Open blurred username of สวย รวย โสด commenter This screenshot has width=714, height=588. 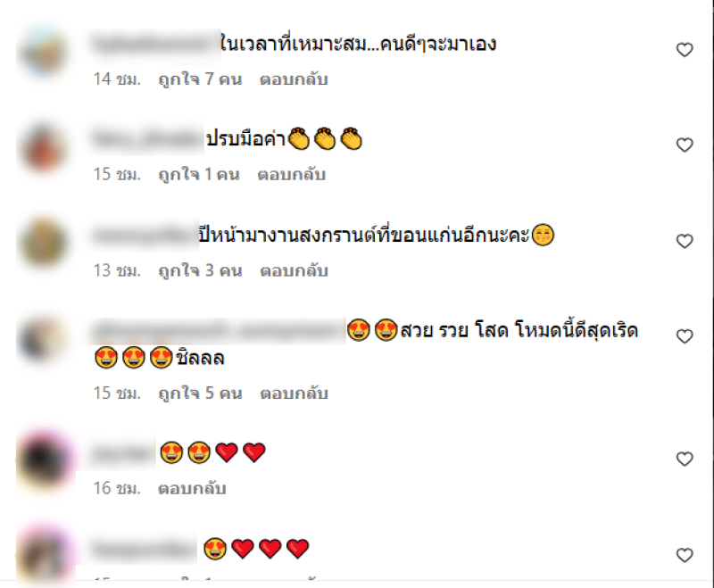pyautogui.click(x=217, y=331)
